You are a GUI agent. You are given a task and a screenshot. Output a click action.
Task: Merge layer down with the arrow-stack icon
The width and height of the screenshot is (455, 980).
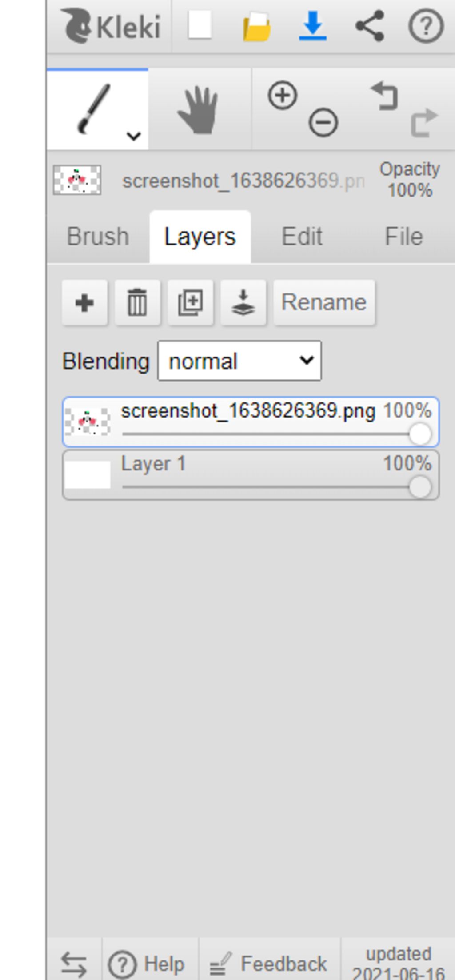point(243,303)
